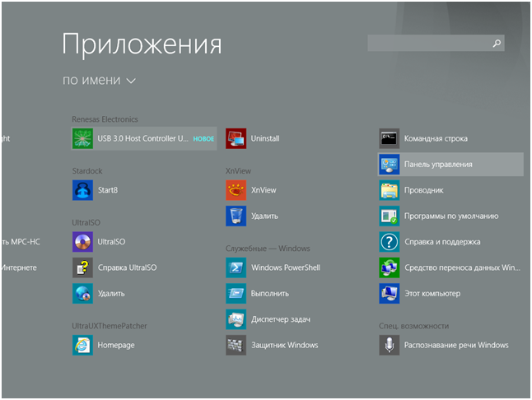The height and width of the screenshot is (400, 532).
Task: Click UltraISO Удалить uninstall icon
Action: click(82, 294)
